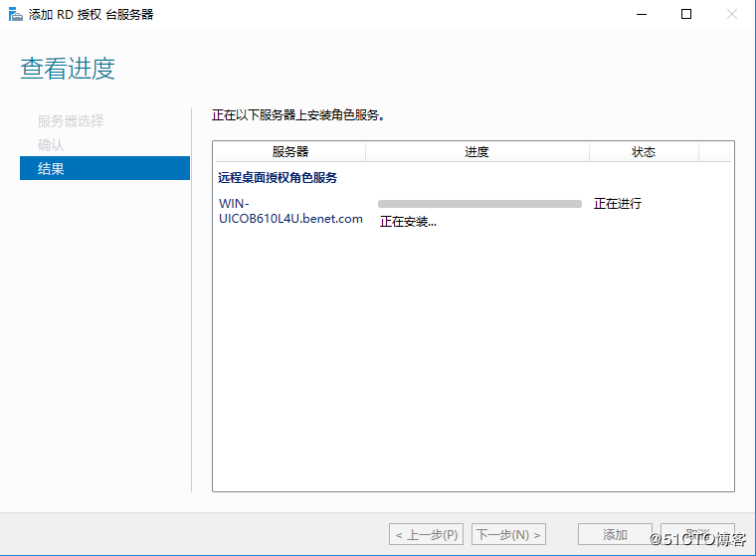The image size is (756, 556).
Task: Go to the 服务器选择 step
Action: [71, 121]
